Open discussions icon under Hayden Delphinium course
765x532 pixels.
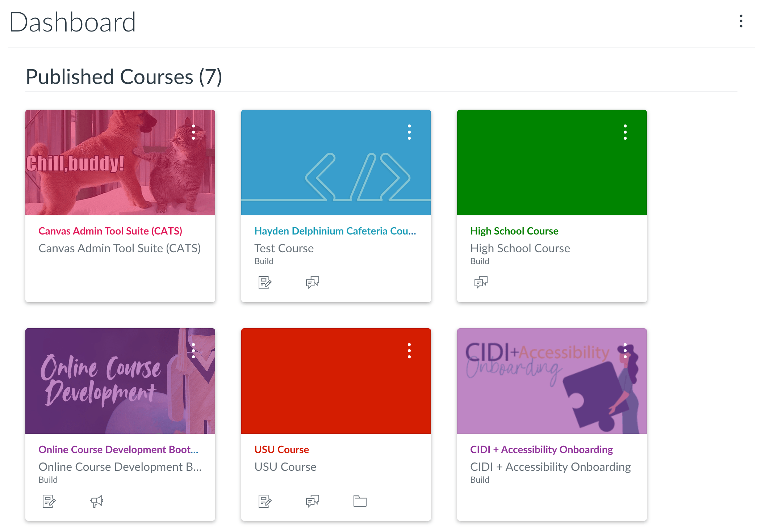312,283
